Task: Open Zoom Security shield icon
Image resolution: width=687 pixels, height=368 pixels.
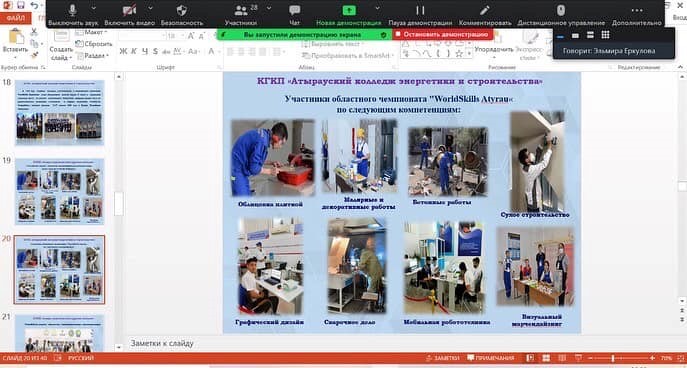Action: coord(181,10)
